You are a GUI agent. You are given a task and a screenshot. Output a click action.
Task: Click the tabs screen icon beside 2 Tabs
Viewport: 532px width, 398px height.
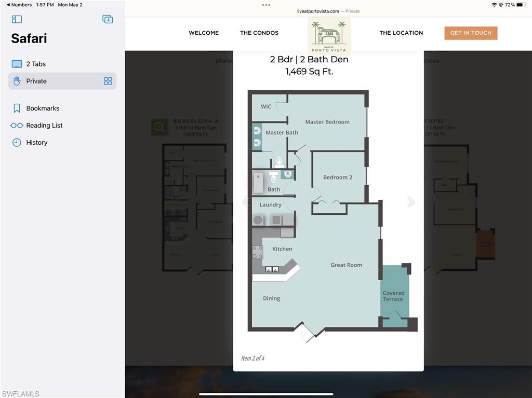pyautogui.click(x=17, y=64)
